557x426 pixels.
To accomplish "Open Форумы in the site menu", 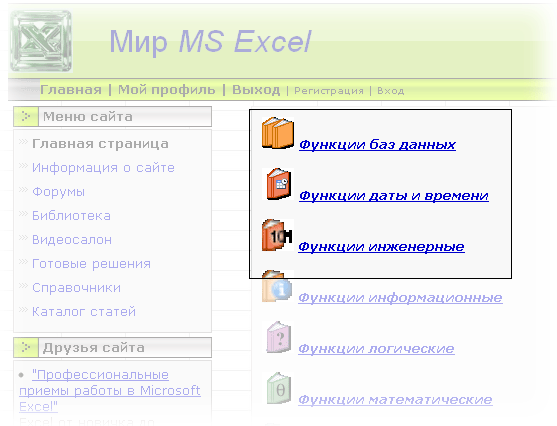I will [x=59, y=192].
